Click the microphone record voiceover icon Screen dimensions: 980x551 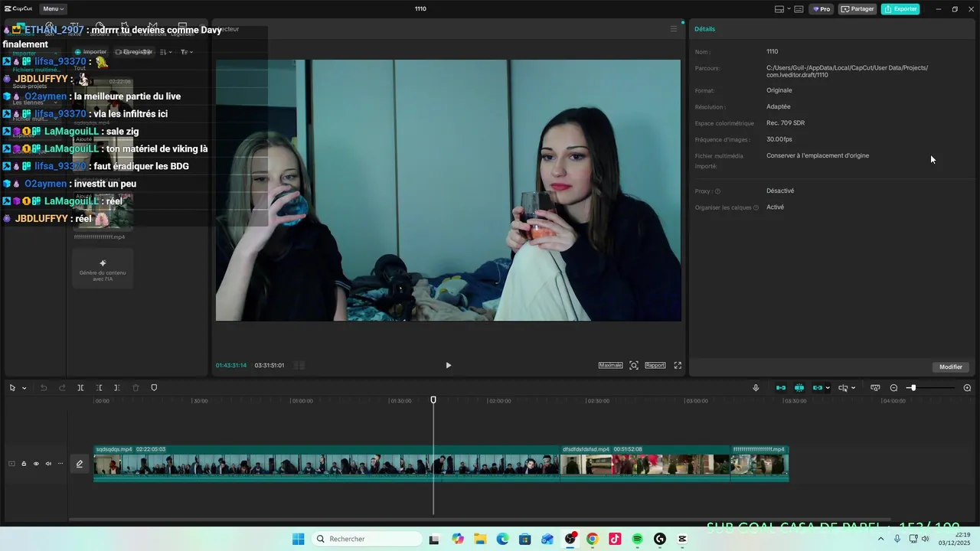(756, 388)
